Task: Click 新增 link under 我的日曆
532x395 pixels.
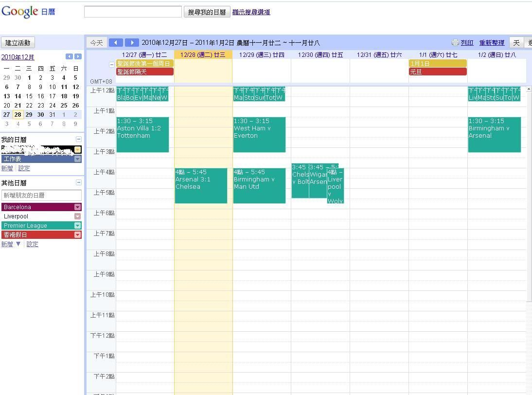Action: pos(7,168)
